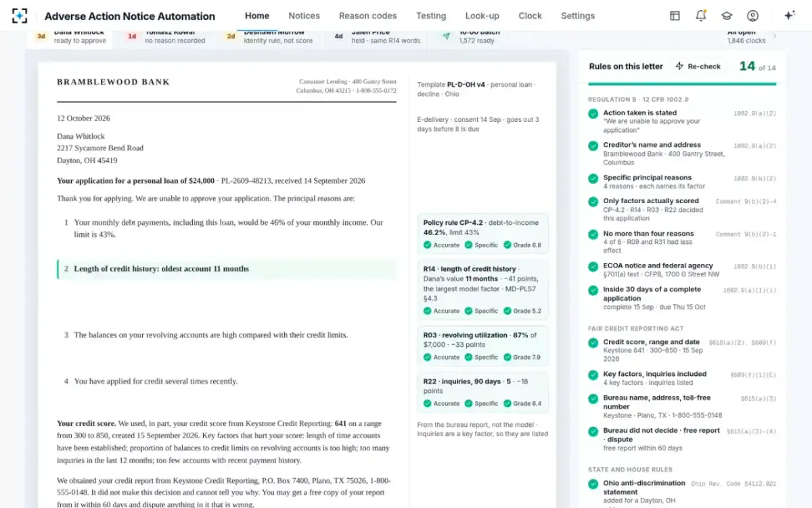Select reason 2 Length of credit history line
Image resolution: width=812 pixels, height=508 pixels.
click(x=227, y=269)
